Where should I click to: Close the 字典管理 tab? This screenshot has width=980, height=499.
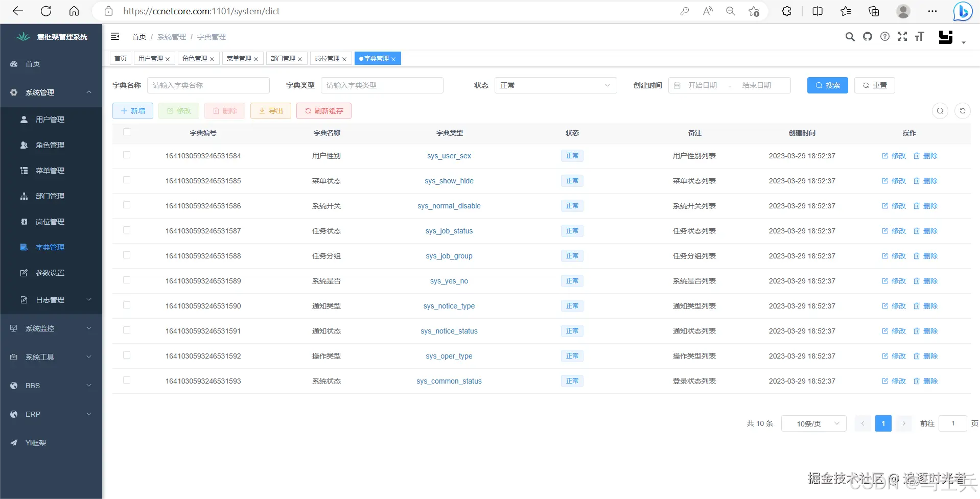pyautogui.click(x=393, y=59)
